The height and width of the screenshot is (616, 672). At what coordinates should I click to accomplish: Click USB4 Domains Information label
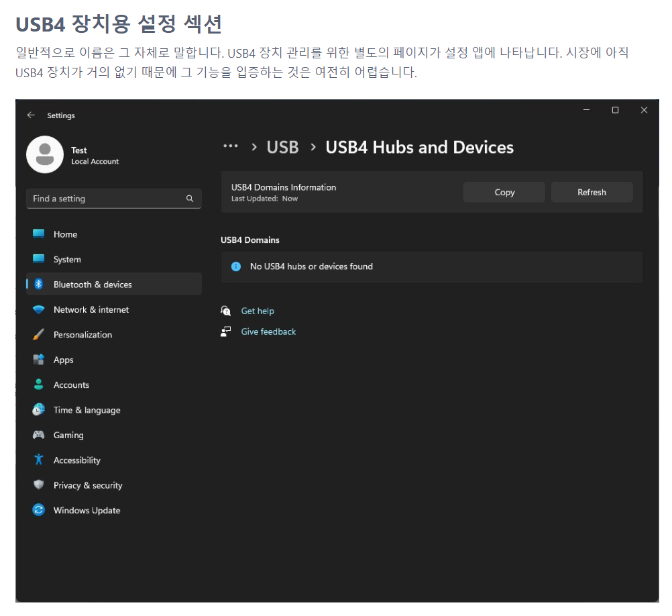(x=284, y=187)
